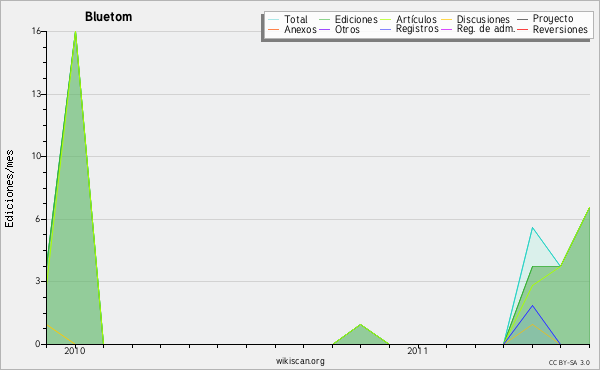Click the wikiscan.org label
Screen dimensions: 600x370
coord(300,361)
